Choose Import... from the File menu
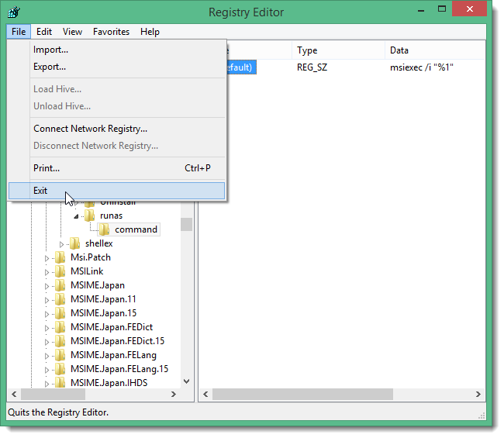 tap(116, 50)
